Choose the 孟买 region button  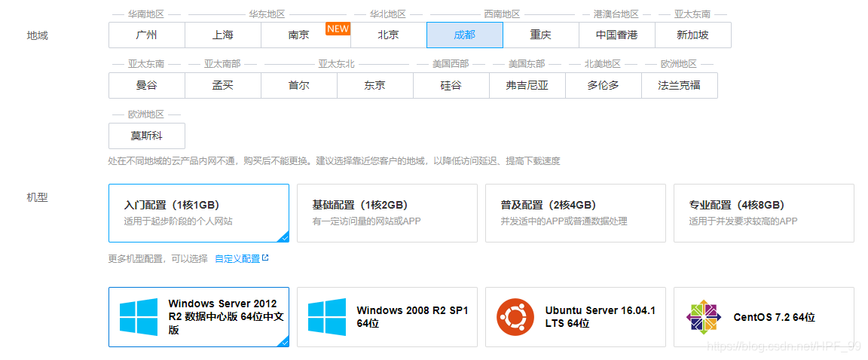point(222,86)
